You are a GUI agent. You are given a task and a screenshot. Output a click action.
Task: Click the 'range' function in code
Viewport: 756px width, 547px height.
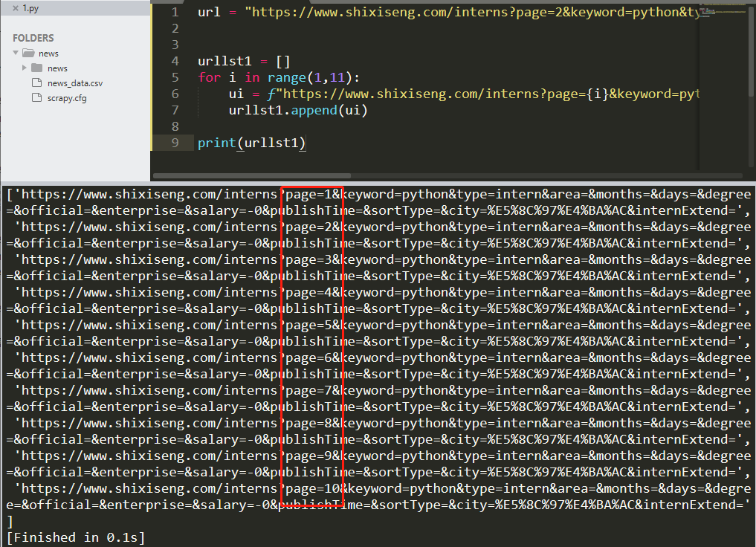287,77
